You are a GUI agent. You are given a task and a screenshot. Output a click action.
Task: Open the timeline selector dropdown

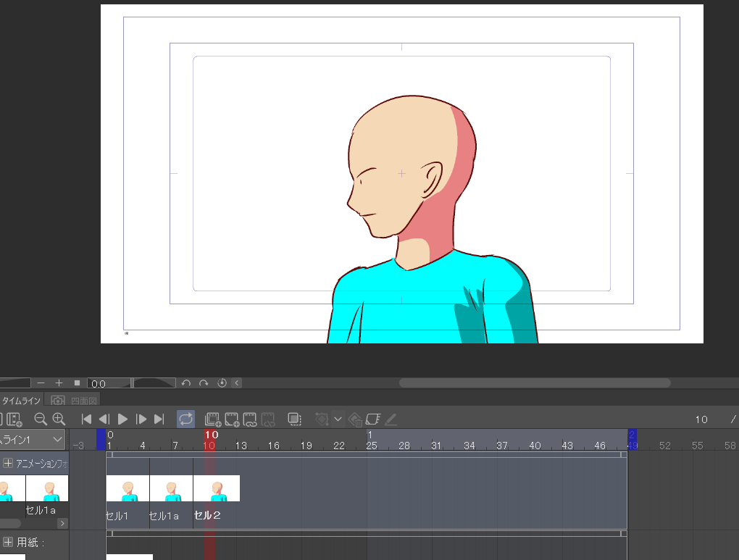[x=33, y=440]
